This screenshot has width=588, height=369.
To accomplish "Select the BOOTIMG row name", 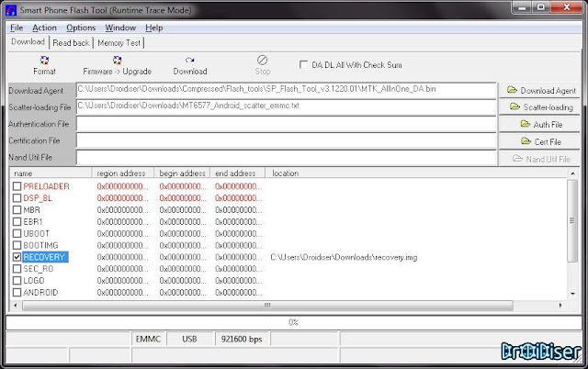I will [x=40, y=245].
